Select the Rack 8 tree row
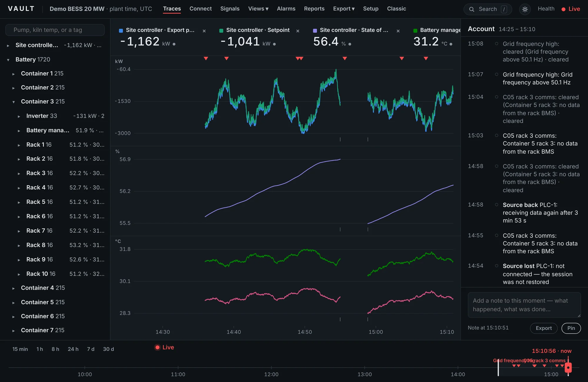The image size is (588, 382). (x=55, y=245)
